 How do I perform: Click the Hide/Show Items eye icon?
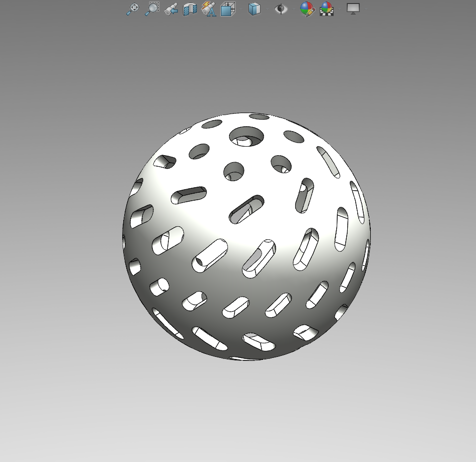[281, 9]
